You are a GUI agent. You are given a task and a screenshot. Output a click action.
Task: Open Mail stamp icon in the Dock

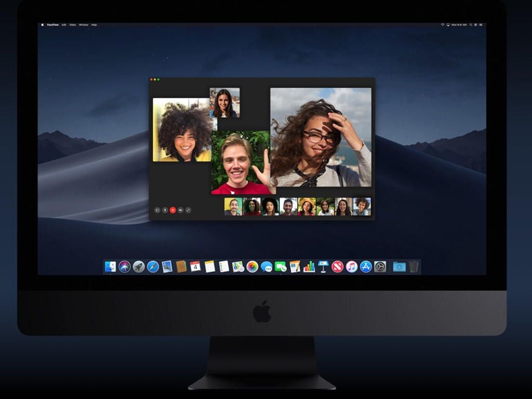pyautogui.click(x=167, y=267)
